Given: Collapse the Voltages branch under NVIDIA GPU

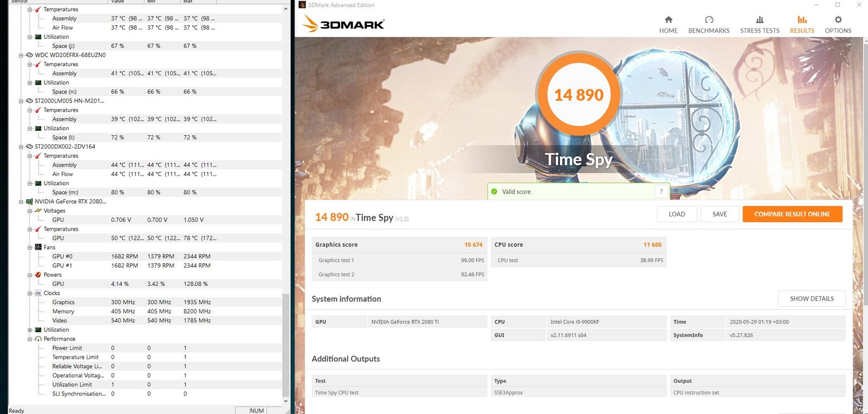Looking at the screenshot, I should 30,211.
